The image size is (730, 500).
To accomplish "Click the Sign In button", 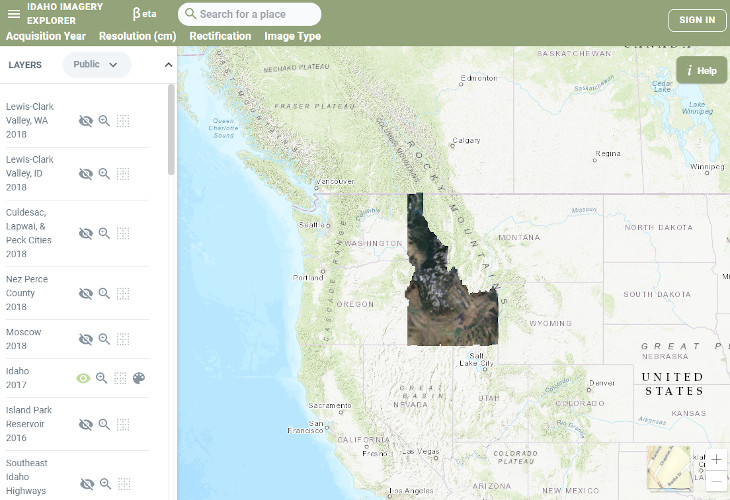I will tap(697, 20).
